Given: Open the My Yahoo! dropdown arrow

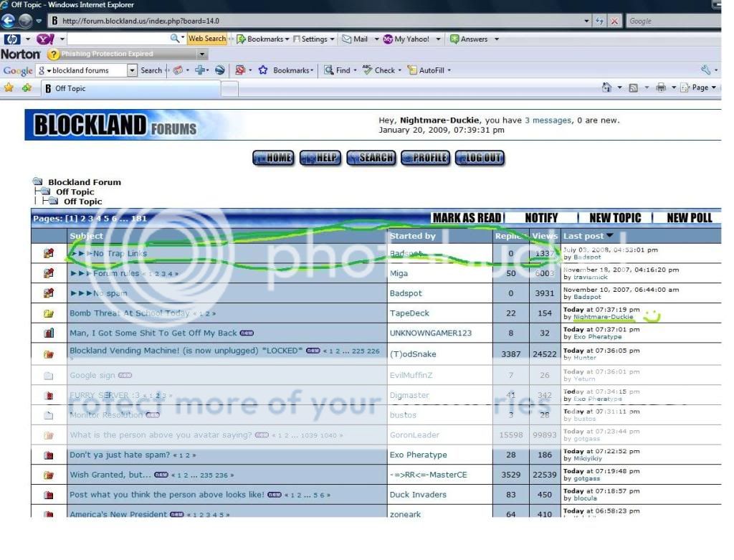Looking at the screenshot, I should (438, 39).
